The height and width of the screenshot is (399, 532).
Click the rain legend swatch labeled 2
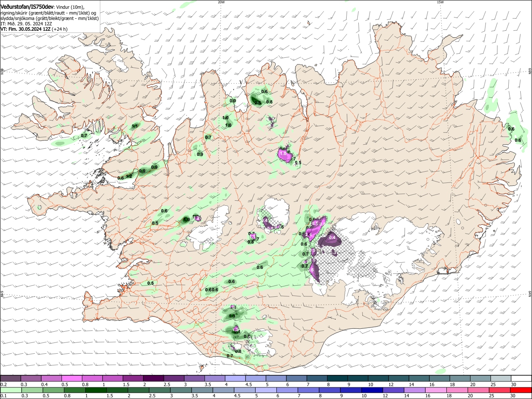click(x=138, y=390)
